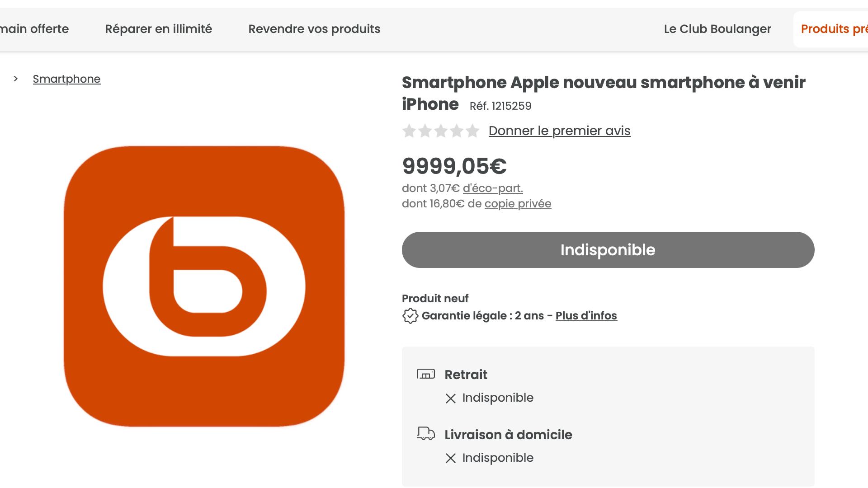Click the Indisponible button
Viewport: 868px width, 488px height.
(608, 250)
